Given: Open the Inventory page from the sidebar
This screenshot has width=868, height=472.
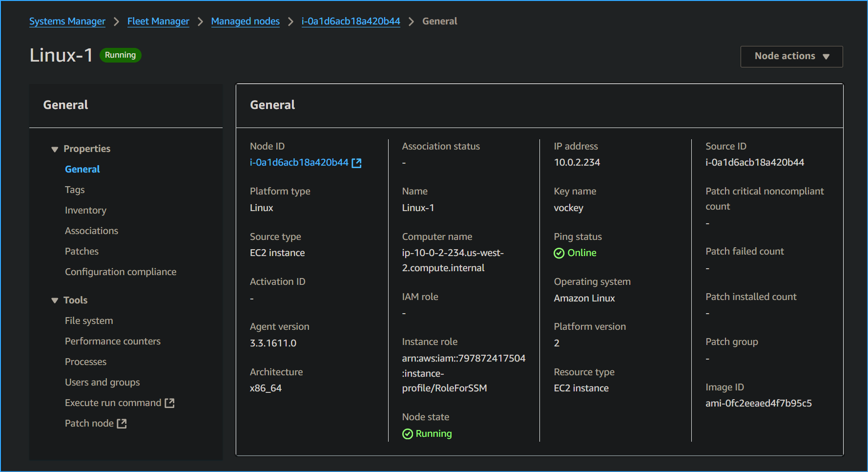Looking at the screenshot, I should pyautogui.click(x=85, y=210).
